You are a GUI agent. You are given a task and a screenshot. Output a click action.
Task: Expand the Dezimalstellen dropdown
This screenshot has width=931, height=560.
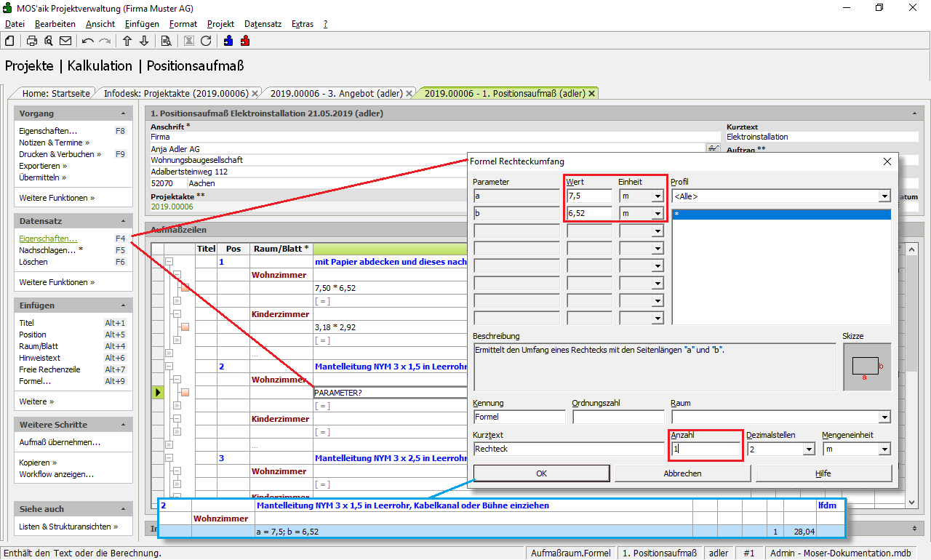coord(809,449)
